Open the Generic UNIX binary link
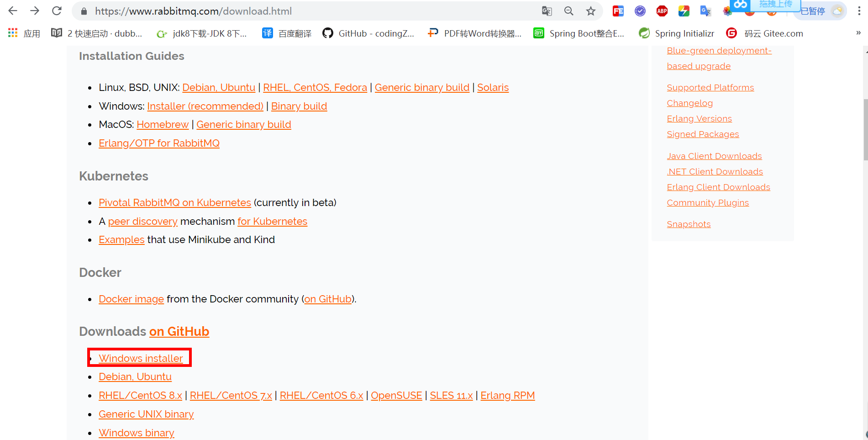868x440 pixels. pos(146,414)
